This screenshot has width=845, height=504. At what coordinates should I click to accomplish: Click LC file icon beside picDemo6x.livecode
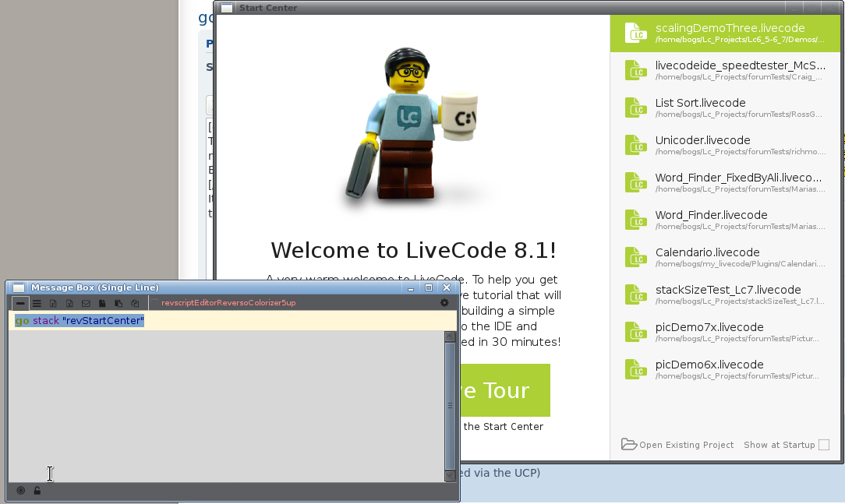coord(636,369)
